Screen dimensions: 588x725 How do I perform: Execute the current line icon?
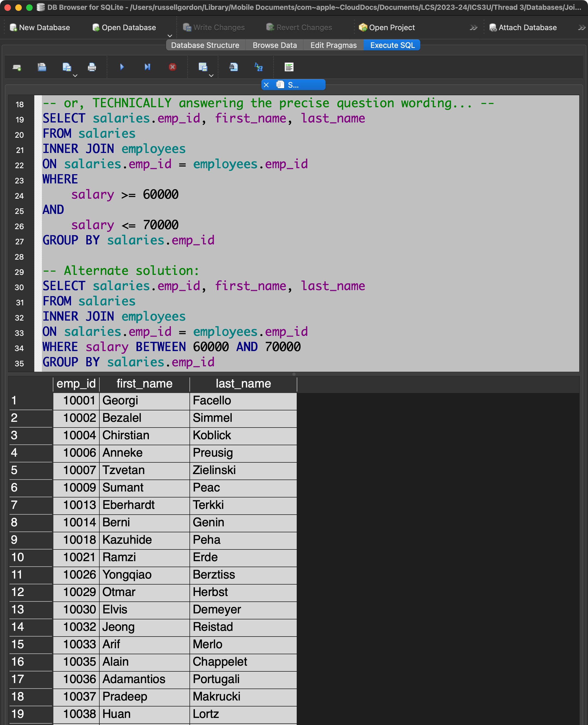(147, 67)
